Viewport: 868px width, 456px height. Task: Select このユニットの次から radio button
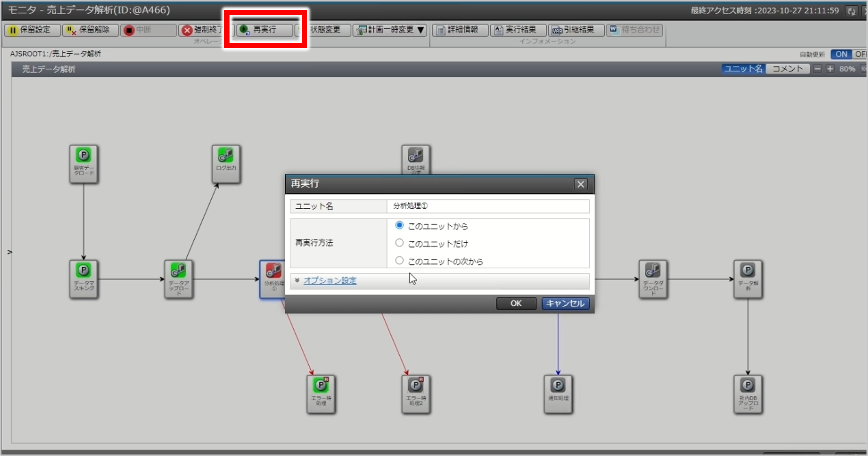click(400, 261)
